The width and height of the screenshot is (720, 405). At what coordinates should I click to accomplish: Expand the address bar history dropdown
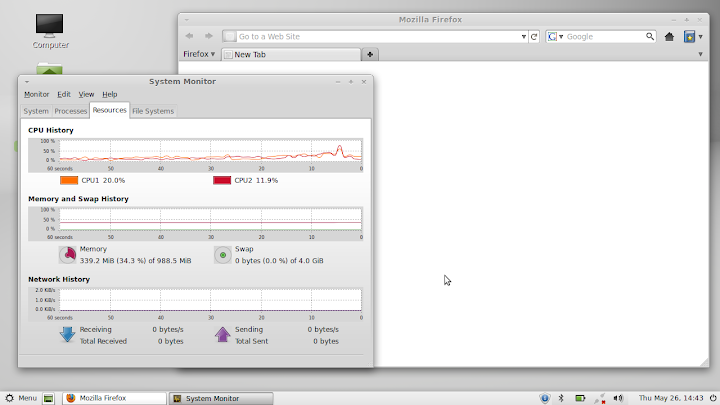pos(523,37)
